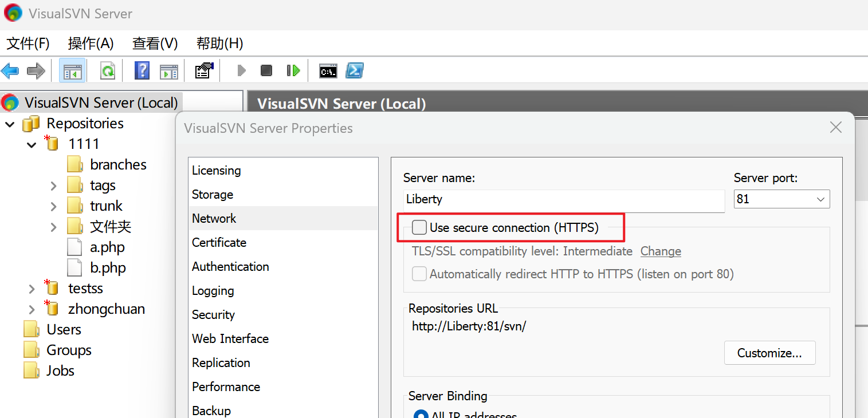Select the Authentication settings page
The image size is (868, 418).
(x=230, y=267)
